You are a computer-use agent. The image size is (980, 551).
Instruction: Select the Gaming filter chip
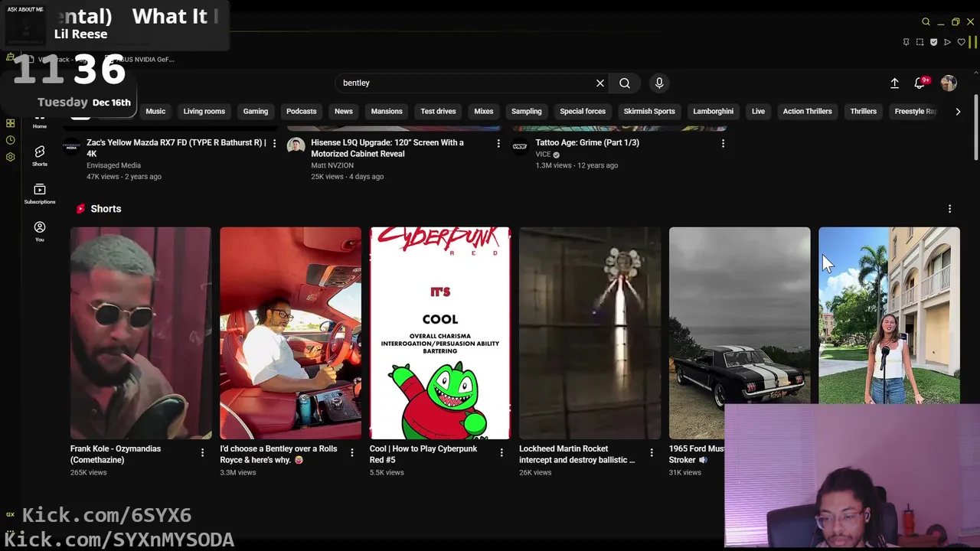pos(256,111)
